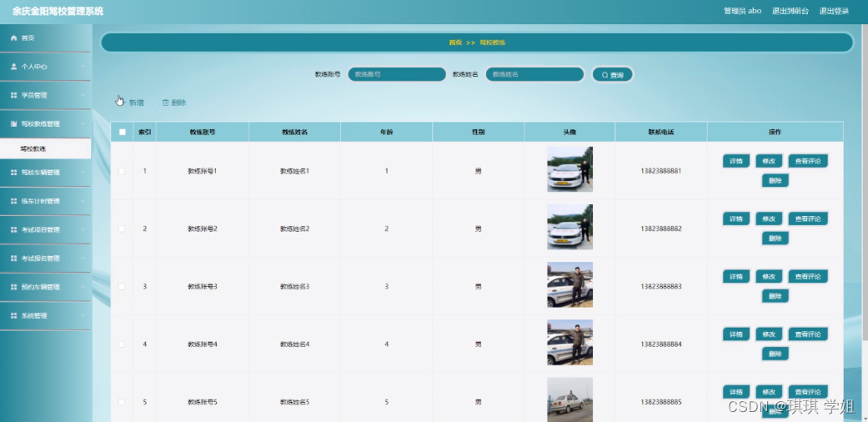Open 详情 for 教练姓名3
The image size is (868, 422).
pos(735,276)
